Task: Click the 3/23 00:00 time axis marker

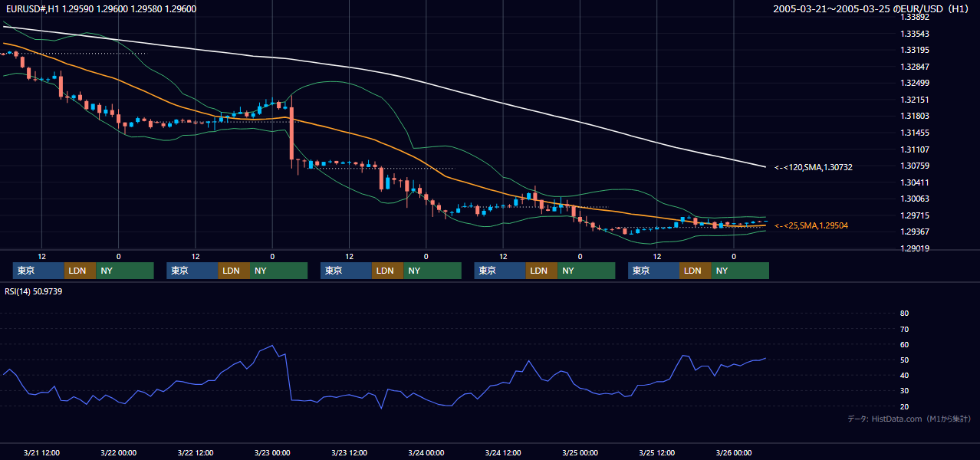Action: point(272,452)
